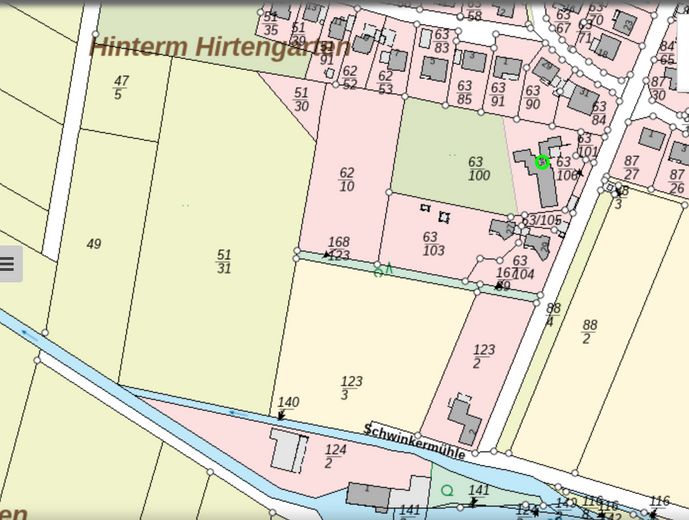
Task: Select the light grey building in parcel 124/2
Action: coord(289,449)
